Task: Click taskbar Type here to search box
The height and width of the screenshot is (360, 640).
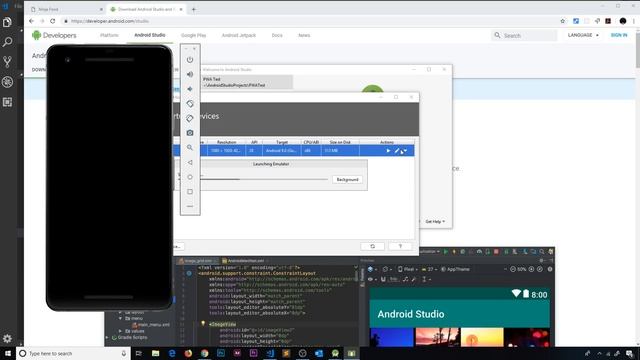Action: tap(73, 353)
